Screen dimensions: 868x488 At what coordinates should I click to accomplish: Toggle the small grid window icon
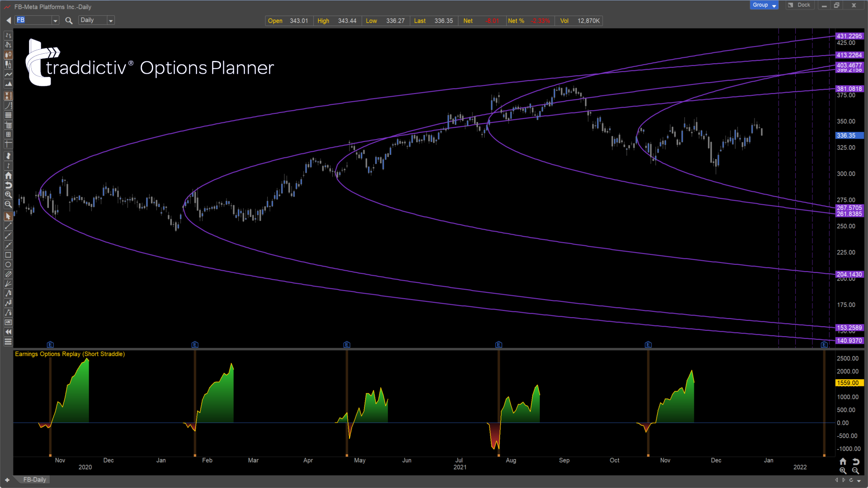[8, 135]
